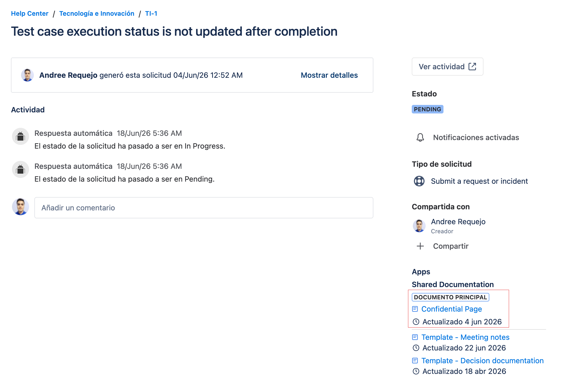Open the TI-1 breadcrumb link
Image resolution: width=565 pixels, height=392 pixels.
pos(151,13)
